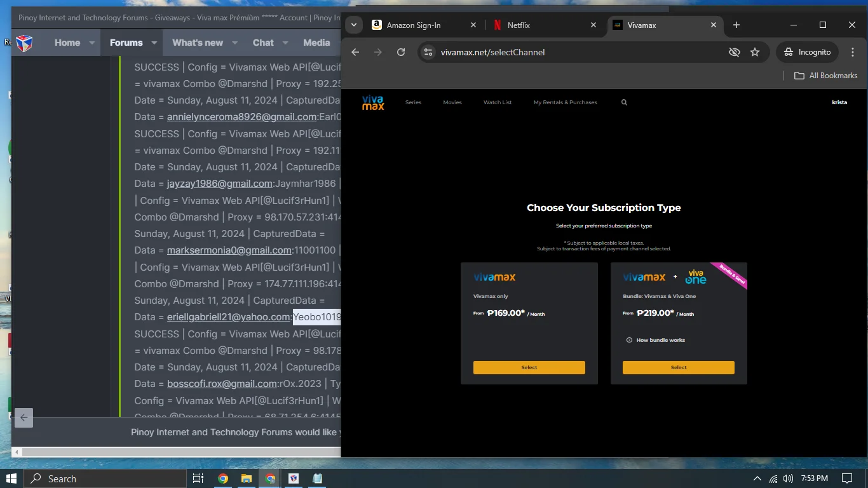Open Watch List on Vivamax
The height and width of the screenshot is (488, 868).
498,102
